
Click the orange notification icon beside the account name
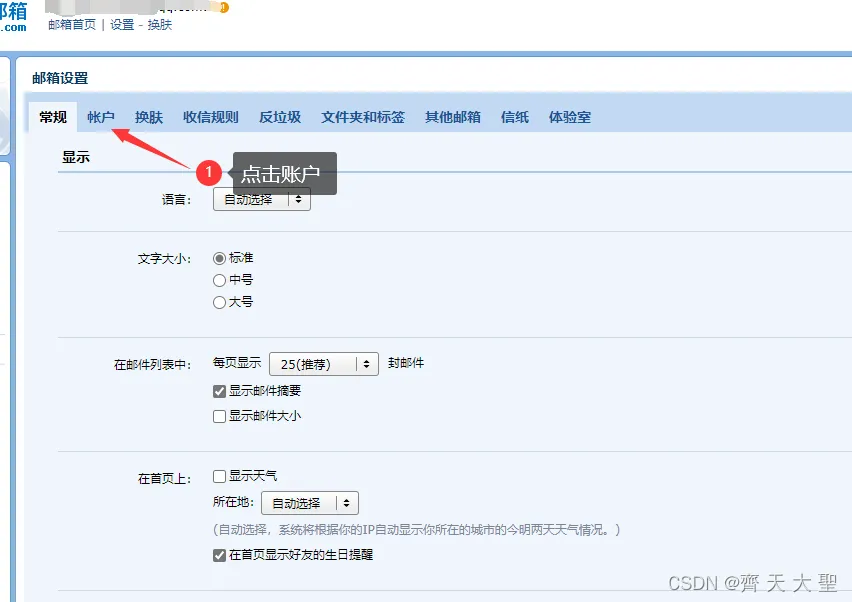[224, 7]
